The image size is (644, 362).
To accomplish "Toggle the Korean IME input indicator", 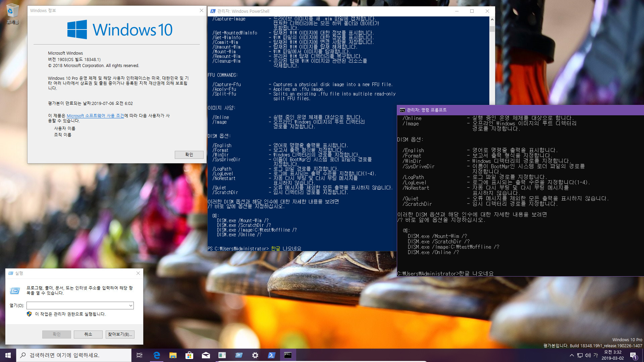I will tap(596, 355).
